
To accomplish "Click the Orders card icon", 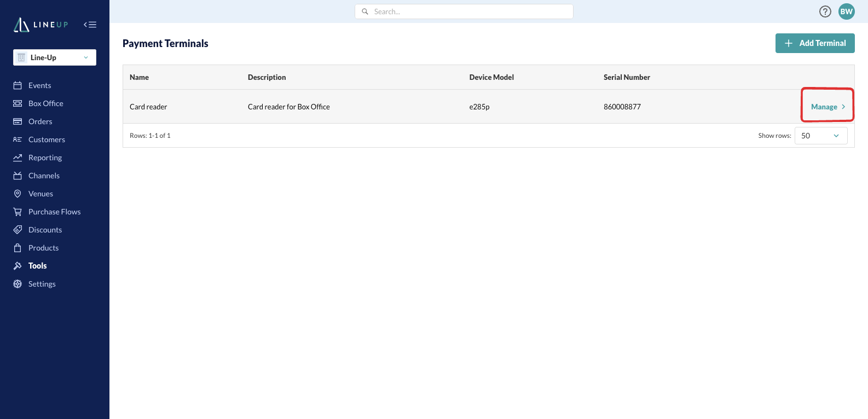I will pyautogui.click(x=18, y=121).
